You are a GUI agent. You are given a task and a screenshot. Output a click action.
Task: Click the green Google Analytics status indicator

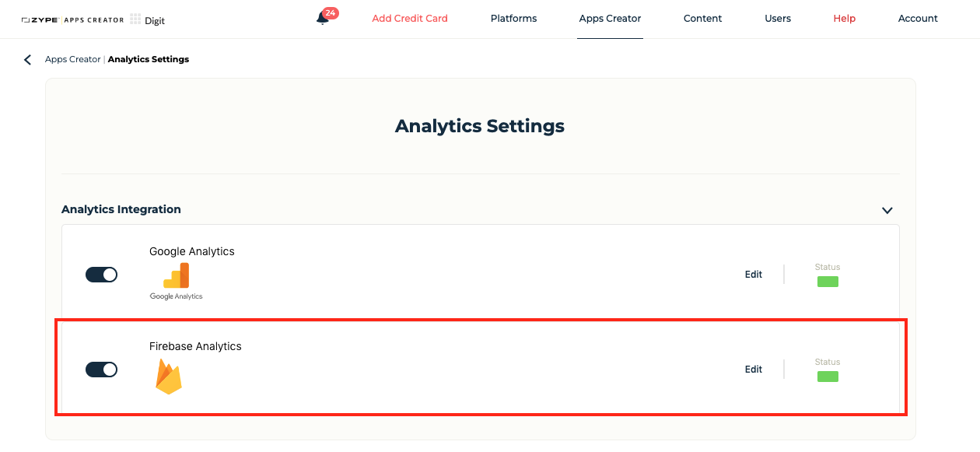[x=828, y=282]
